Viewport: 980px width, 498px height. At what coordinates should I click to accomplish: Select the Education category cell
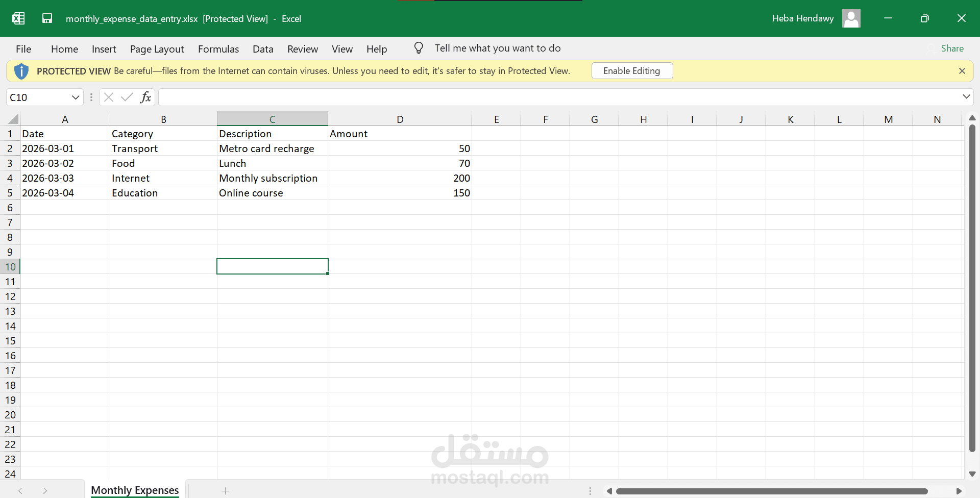(163, 193)
